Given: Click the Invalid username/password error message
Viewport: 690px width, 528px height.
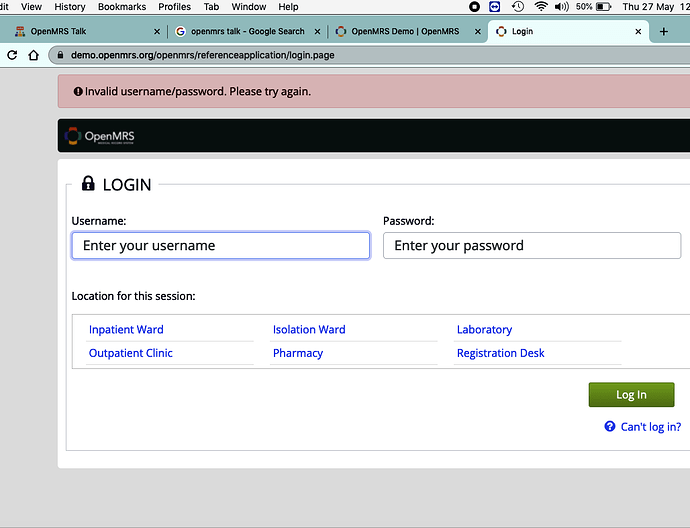Looking at the screenshot, I should coord(198,92).
